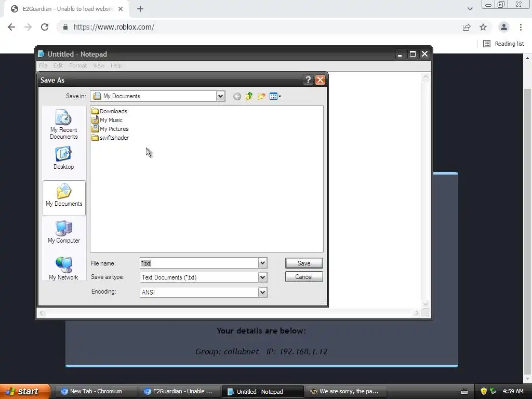Open My Recent Documents place

click(64, 124)
